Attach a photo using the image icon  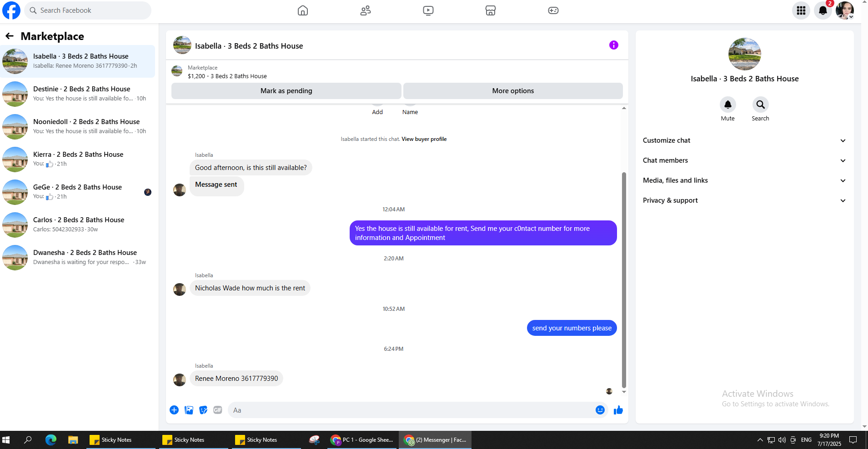coord(189,410)
